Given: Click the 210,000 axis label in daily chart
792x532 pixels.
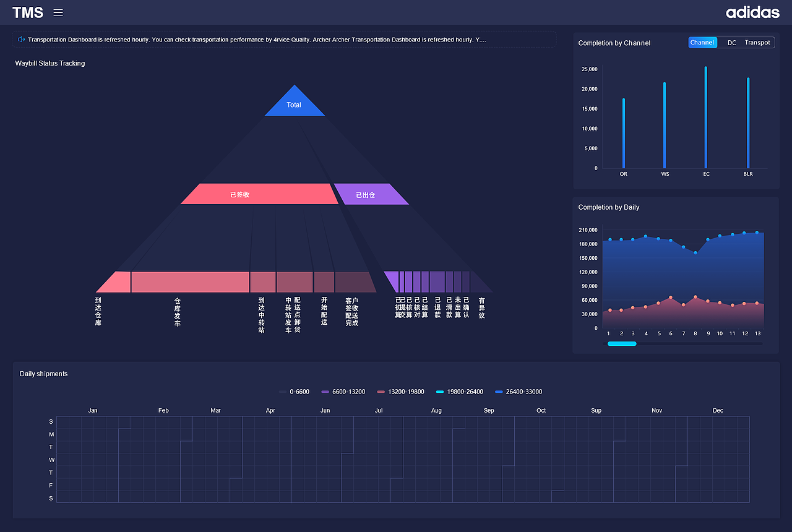Looking at the screenshot, I should (x=588, y=230).
